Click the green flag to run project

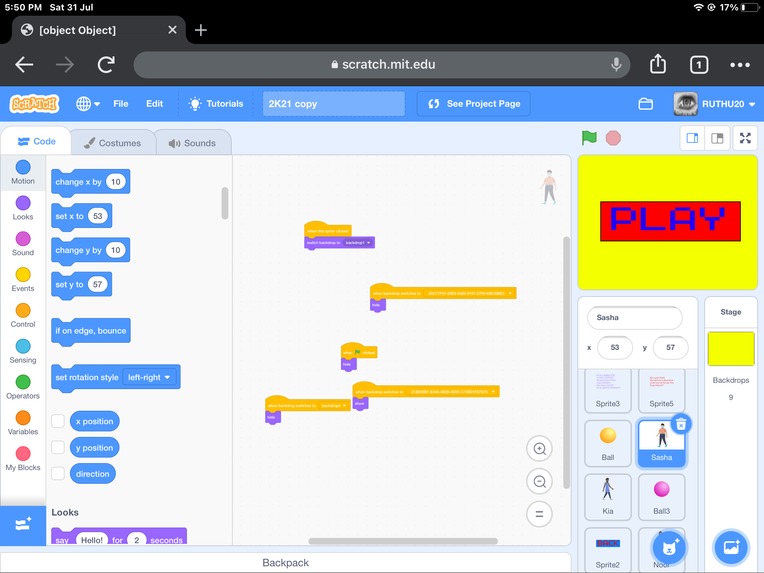[589, 138]
